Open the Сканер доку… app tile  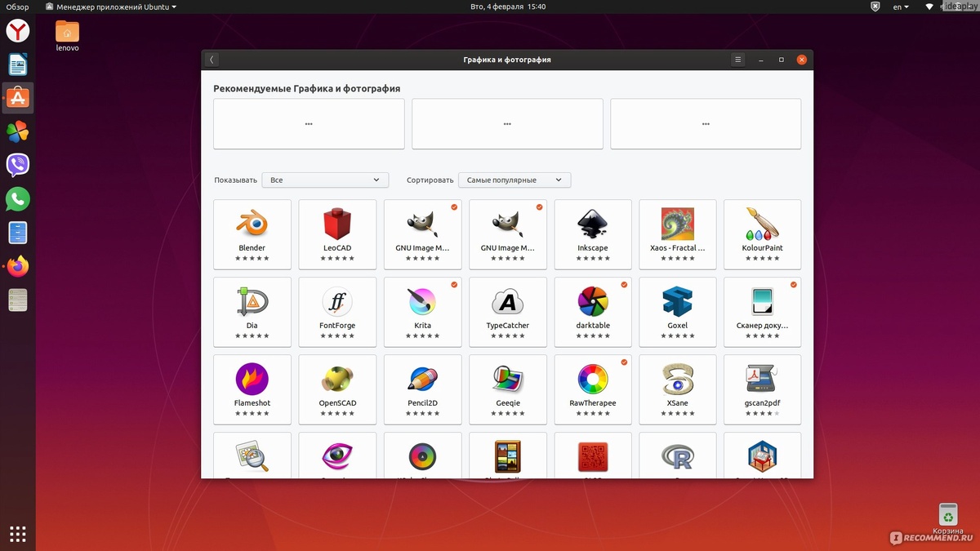click(x=762, y=312)
